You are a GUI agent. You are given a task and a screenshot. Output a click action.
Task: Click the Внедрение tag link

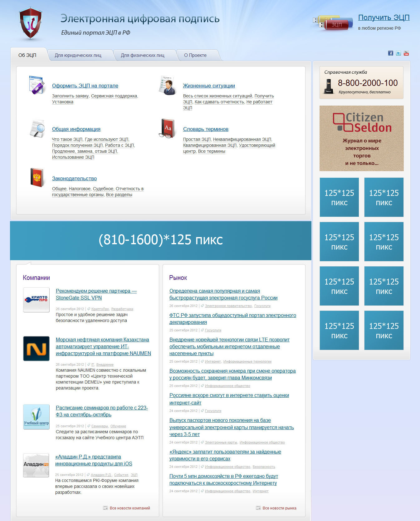[105, 365]
